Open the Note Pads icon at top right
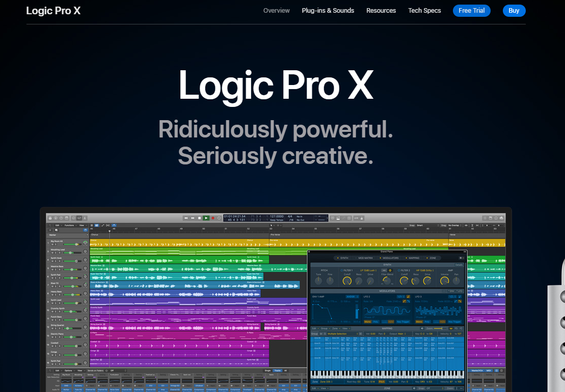Screen dimensions: 565x392 (x=491, y=218)
